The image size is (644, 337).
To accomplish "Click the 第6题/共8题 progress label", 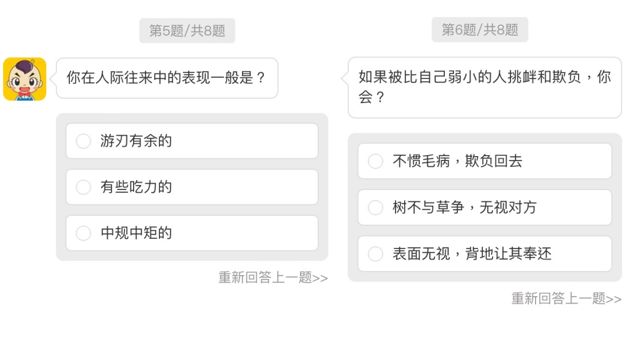I will 480,30.
